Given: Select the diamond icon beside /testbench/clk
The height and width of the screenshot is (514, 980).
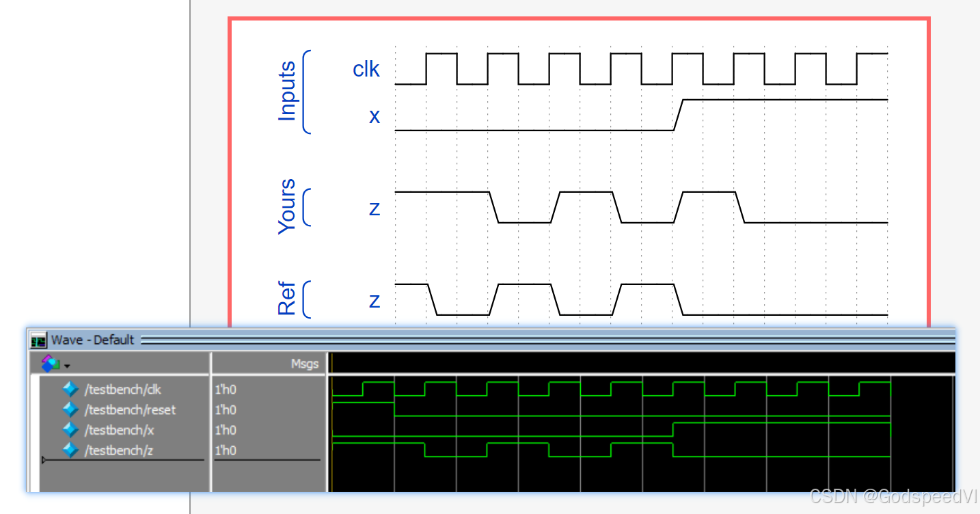Looking at the screenshot, I should pyautogui.click(x=70, y=390).
